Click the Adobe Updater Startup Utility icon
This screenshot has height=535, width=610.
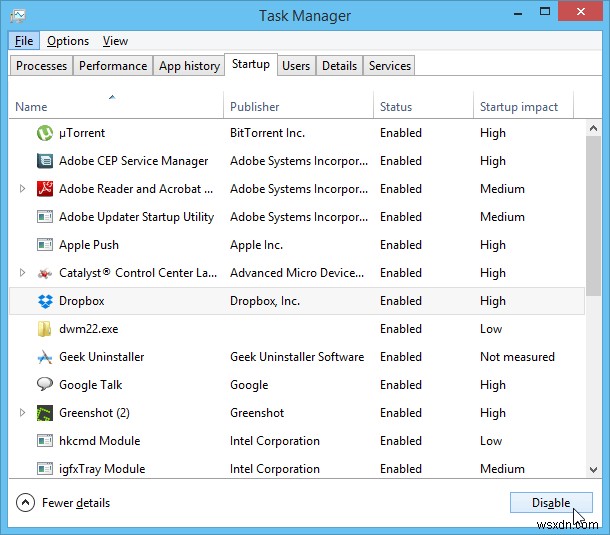(45, 217)
